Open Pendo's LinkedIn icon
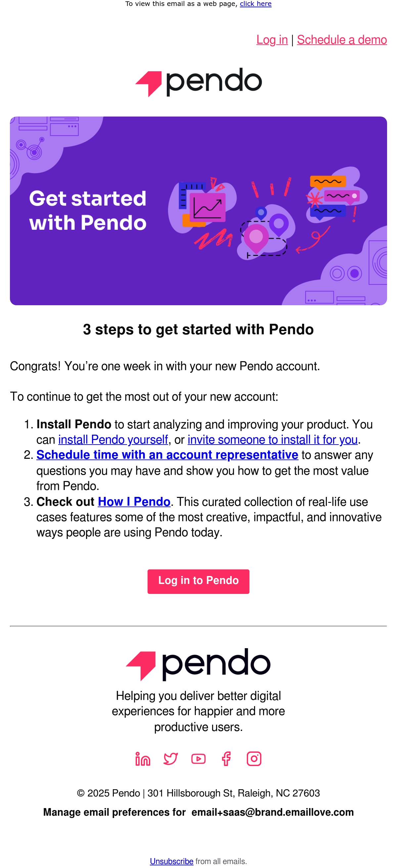The width and height of the screenshot is (397, 868). click(x=143, y=758)
